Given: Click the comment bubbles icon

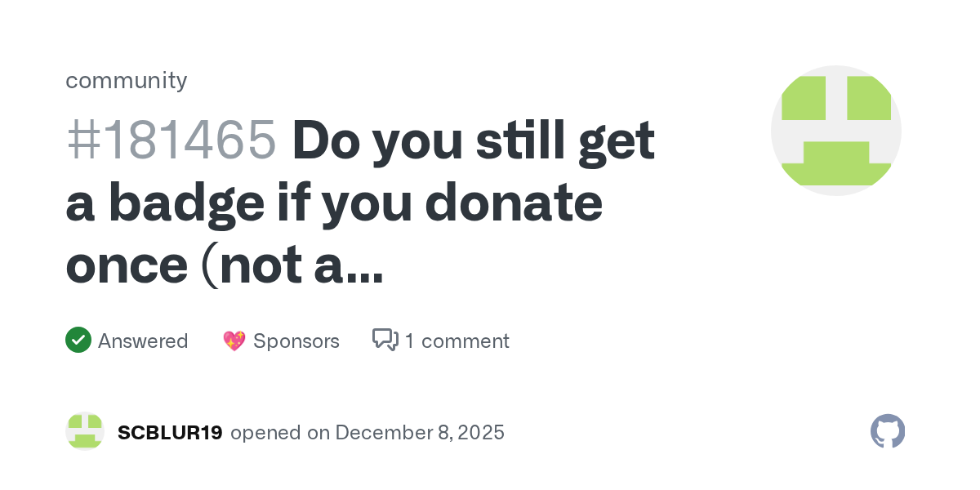Looking at the screenshot, I should point(385,340).
